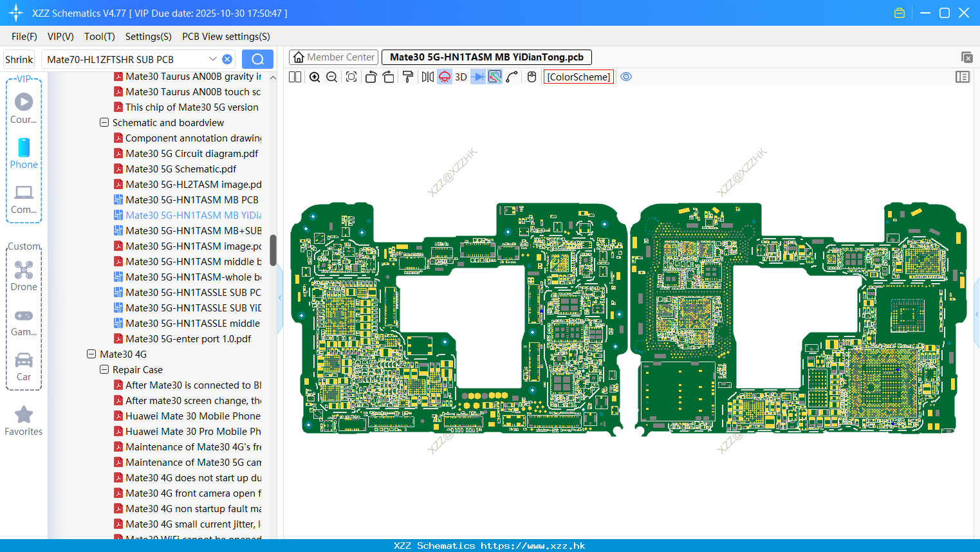Collapse the Mate30 4G folder
The height and width of the screenshot is (552, 980).
point(91,354)
